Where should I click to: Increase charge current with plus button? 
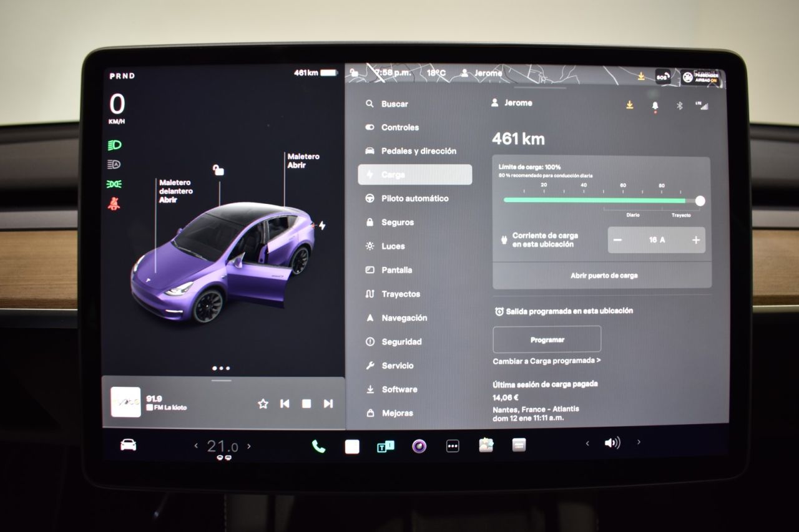pyautogui.click(x=696, y=240)
